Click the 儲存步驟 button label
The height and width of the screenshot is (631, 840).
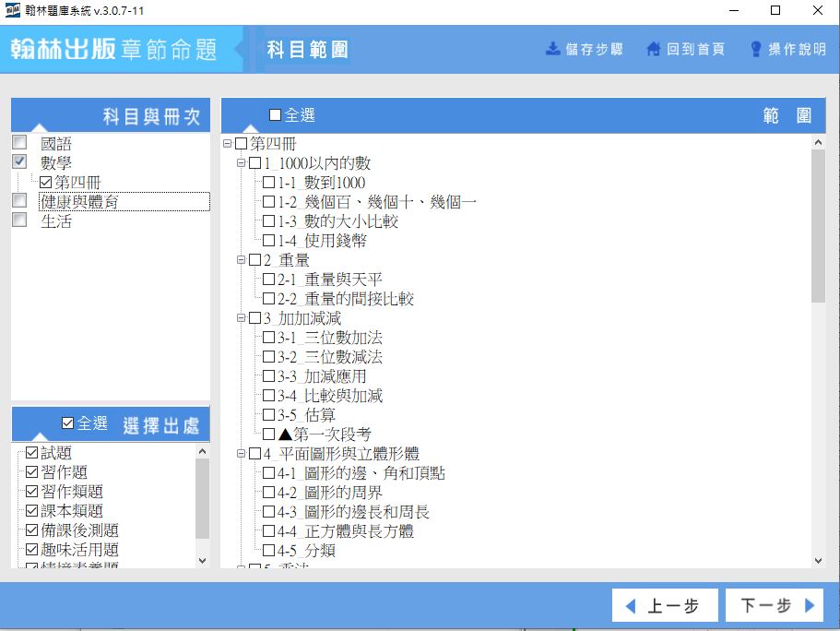[x=594, y=49]
